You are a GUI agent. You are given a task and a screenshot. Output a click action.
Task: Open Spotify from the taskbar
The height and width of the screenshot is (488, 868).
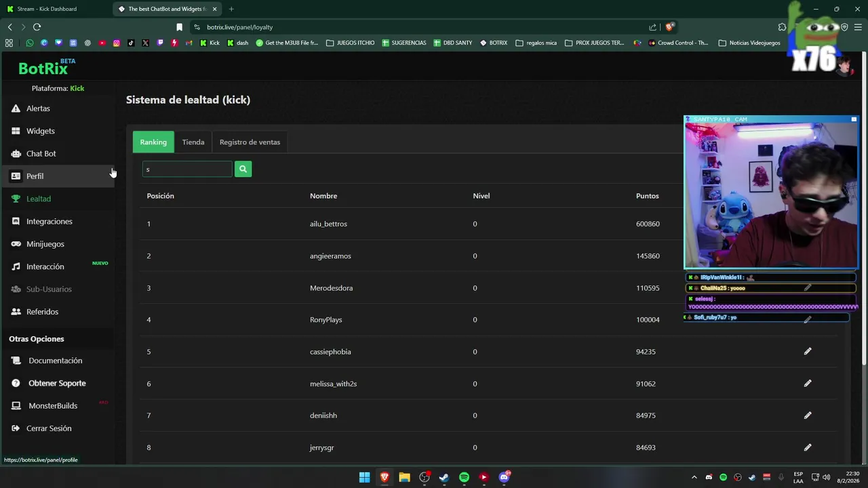[x=464, y=477]
